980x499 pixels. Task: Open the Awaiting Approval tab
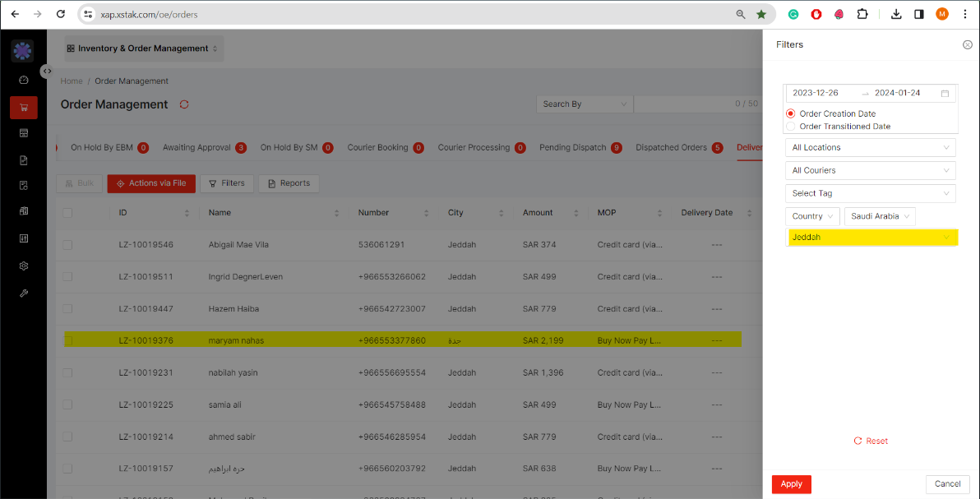[196, 148]
